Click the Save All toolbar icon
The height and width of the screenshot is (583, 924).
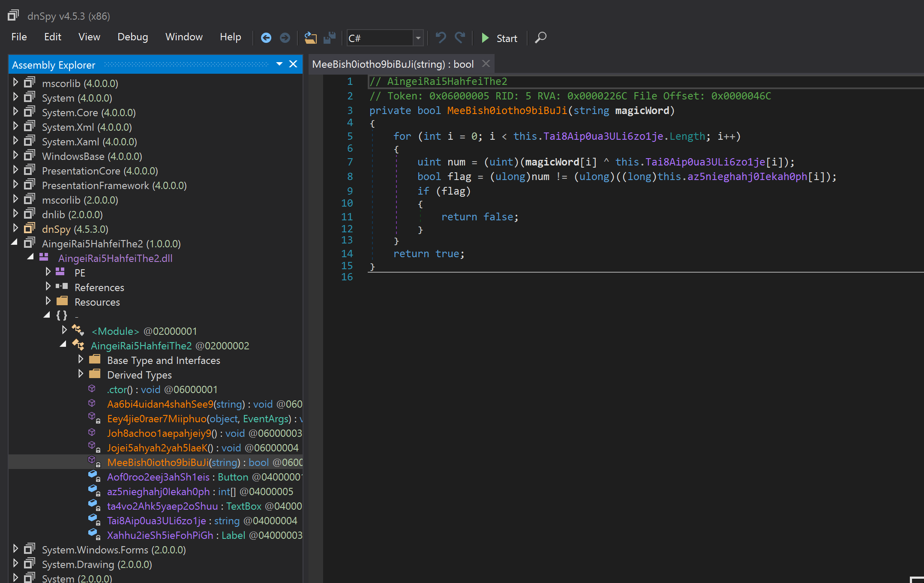(x=329, y=38)
